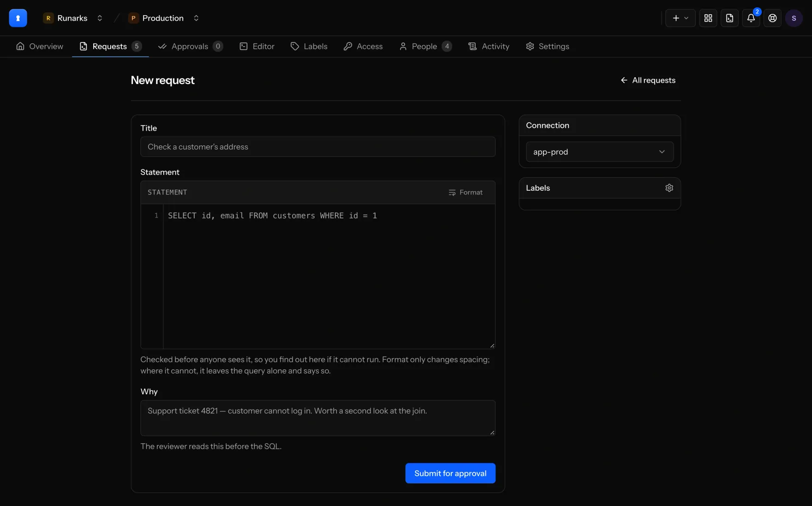Focus the Why text area
Screen dimensions: 812x506
[318, 418]
